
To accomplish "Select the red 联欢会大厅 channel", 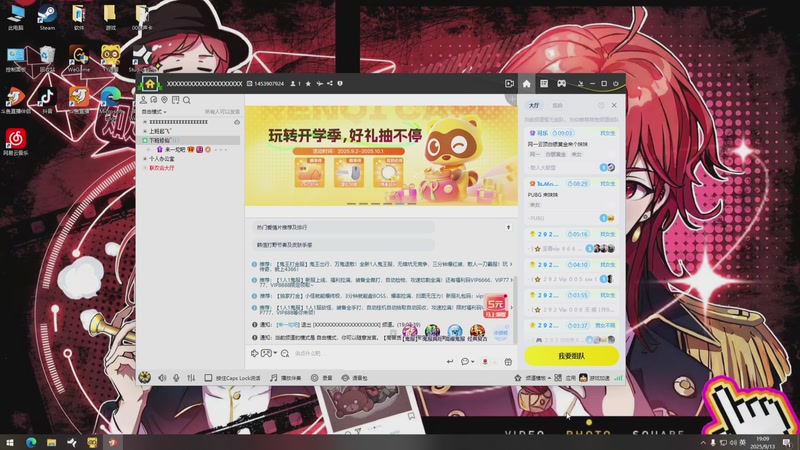I will point(162,168).
